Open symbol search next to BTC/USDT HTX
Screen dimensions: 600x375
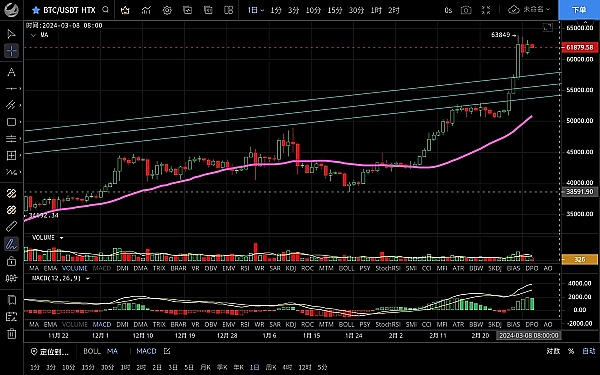point(106,10)
